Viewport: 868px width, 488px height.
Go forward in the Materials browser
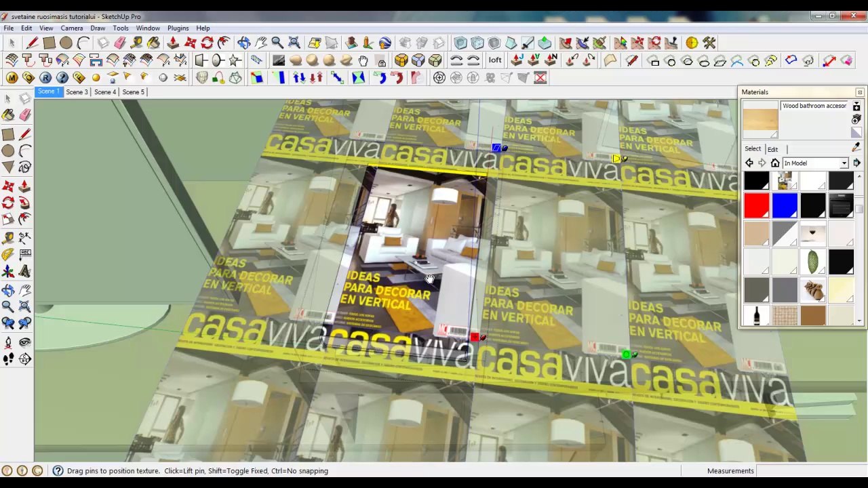click(762, 163)
